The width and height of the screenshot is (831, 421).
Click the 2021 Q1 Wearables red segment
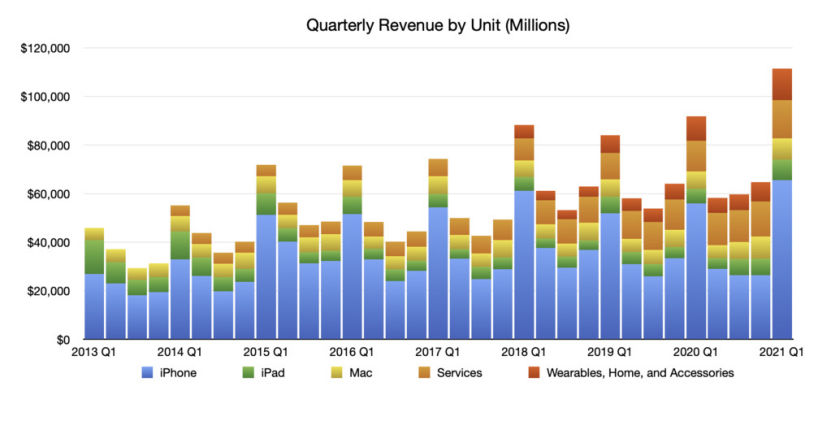coord(782,84)
